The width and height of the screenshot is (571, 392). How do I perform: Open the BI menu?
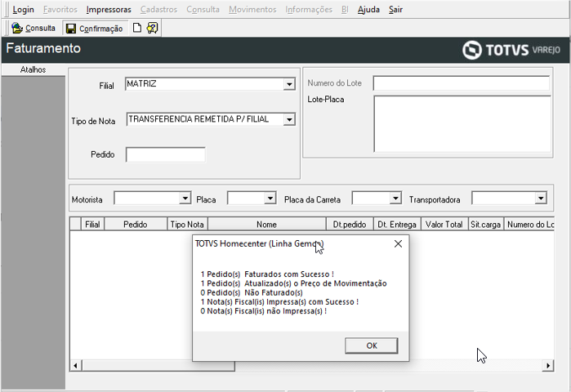coord(345,10)
